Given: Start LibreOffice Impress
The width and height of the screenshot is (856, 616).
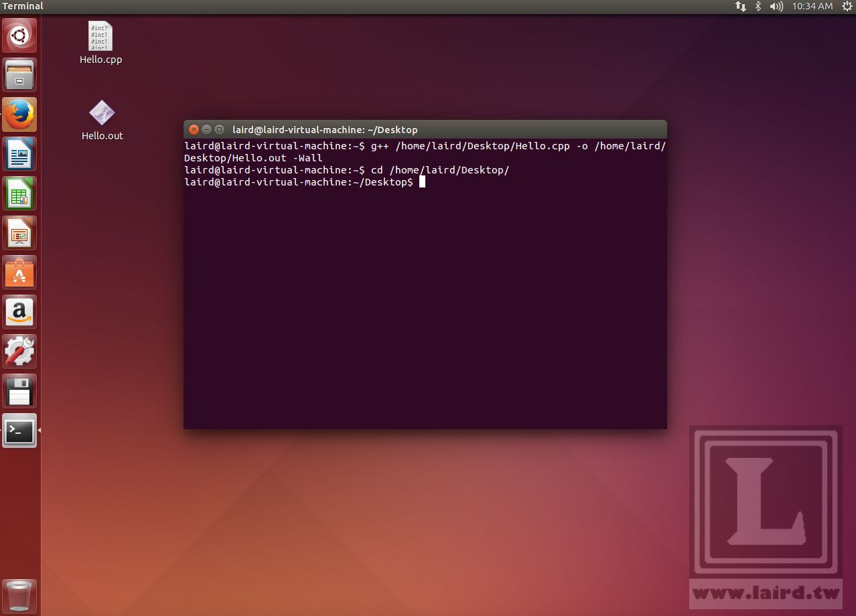Looking at the screenshot, I should coord(19,232).
